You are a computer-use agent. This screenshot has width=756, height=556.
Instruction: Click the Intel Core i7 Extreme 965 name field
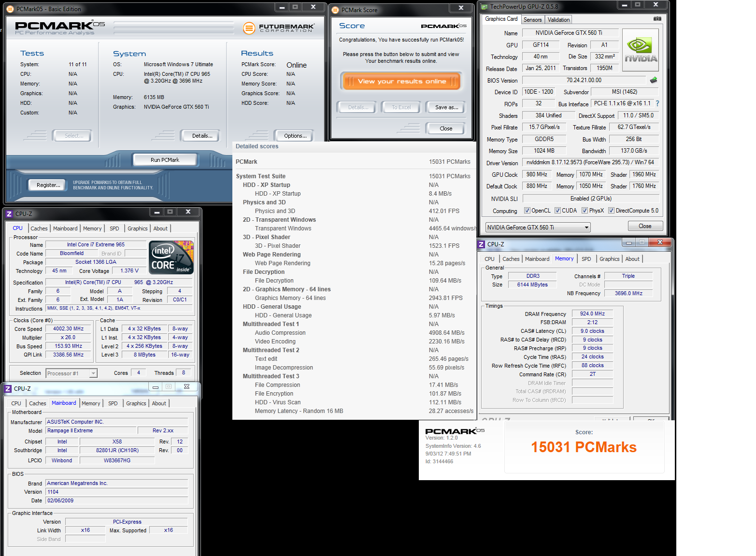(96, 244)
